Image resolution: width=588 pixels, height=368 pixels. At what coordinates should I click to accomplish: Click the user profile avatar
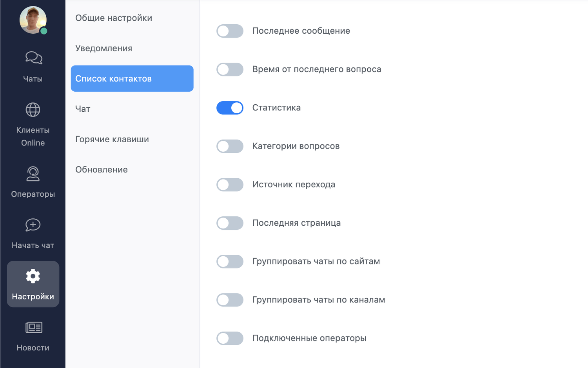click(33, 20)
